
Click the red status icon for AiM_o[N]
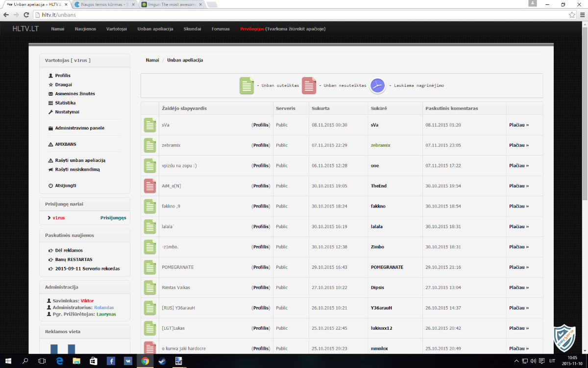(149, 186)
